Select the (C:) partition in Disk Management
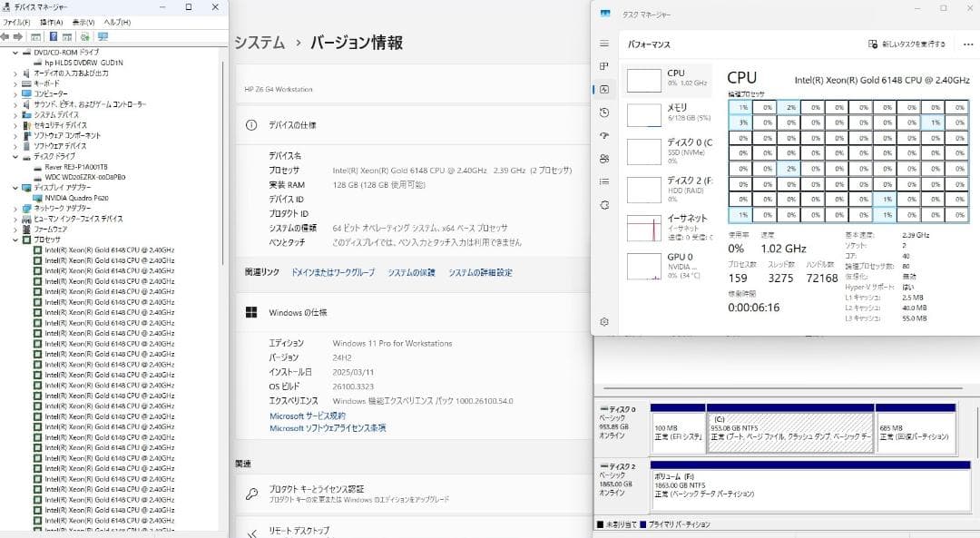The height and width of the screenshot is (538, 980). (x=789, y=431)
